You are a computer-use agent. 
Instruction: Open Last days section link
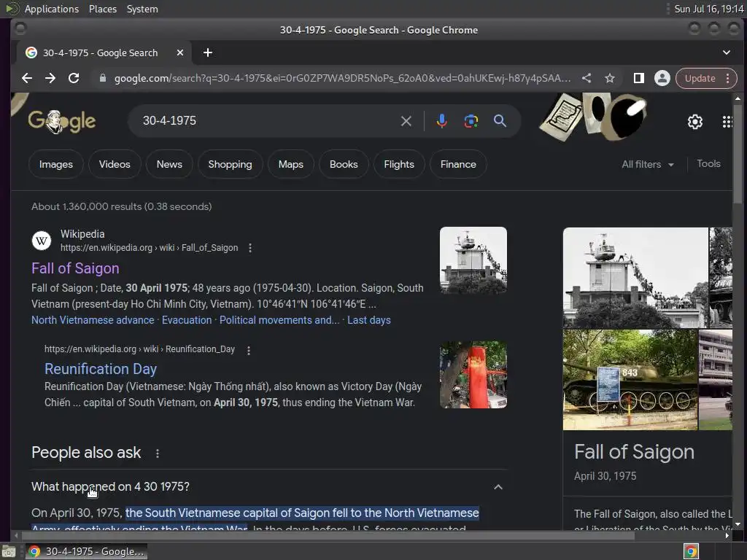[x=368, y=320]
